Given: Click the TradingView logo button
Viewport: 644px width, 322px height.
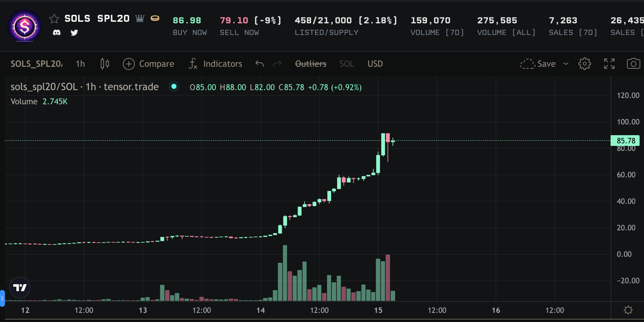Looking at the screenshot, I should [x=20, y=287].
